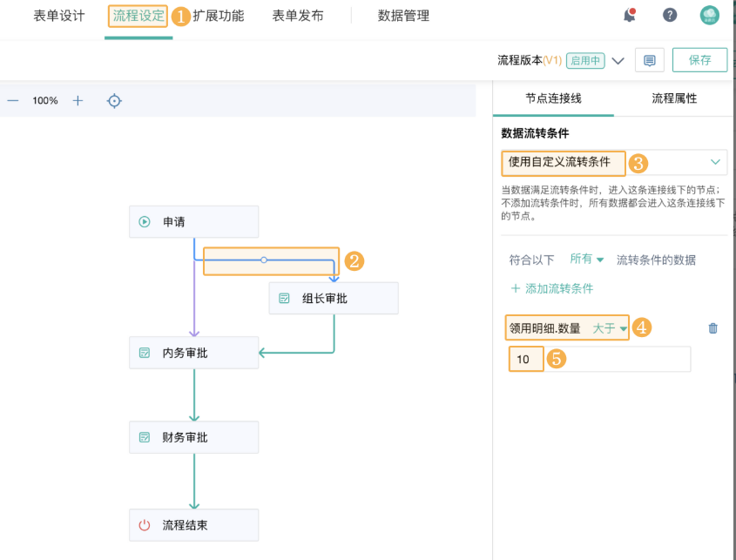Open the flow notes comment icon
The image size is (736, 560).
pos(650,60)
